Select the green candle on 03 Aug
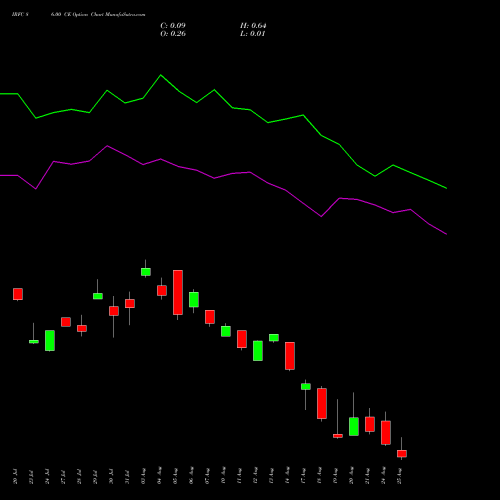 pos(146,272)
